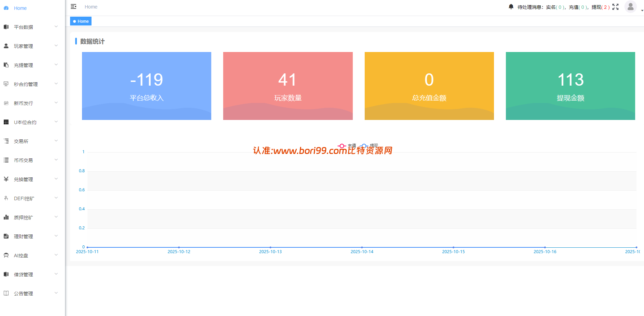This screenshot has height=316, width=644.
Task: Open the AI控盘 menu item
Action: click(32, 255)
